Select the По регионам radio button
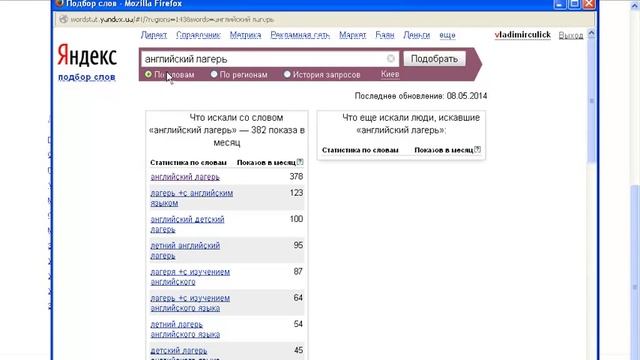The width and height of the screenshot is (640, 360). (214, 74)
